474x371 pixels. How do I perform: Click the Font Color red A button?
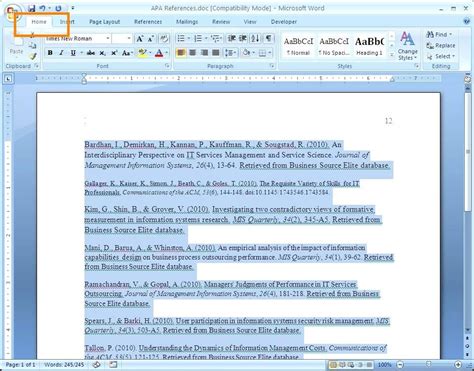pos(159,53)
